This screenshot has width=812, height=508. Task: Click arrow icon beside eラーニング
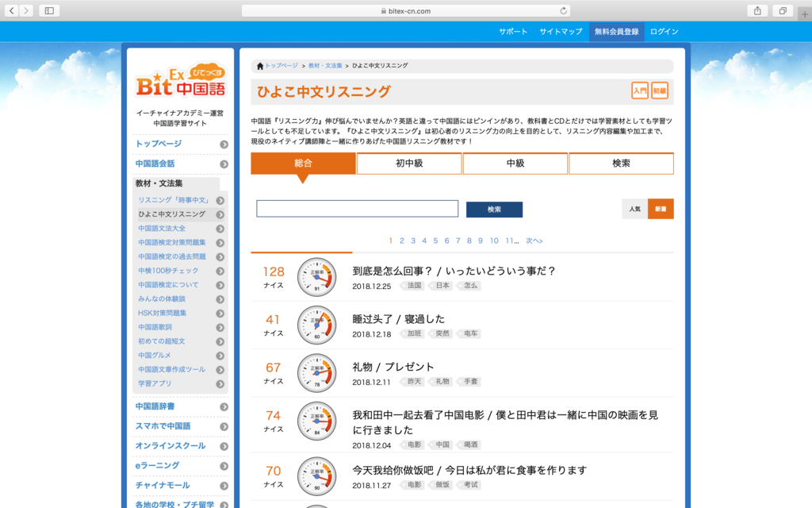coord(224,465)
